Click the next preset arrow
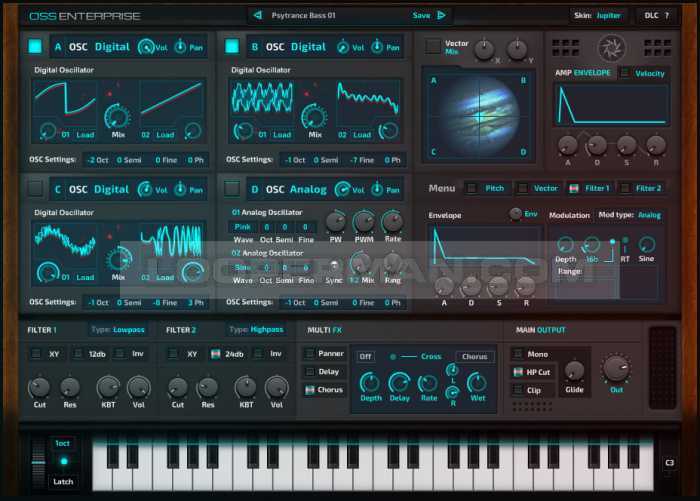 click(441, 15)
